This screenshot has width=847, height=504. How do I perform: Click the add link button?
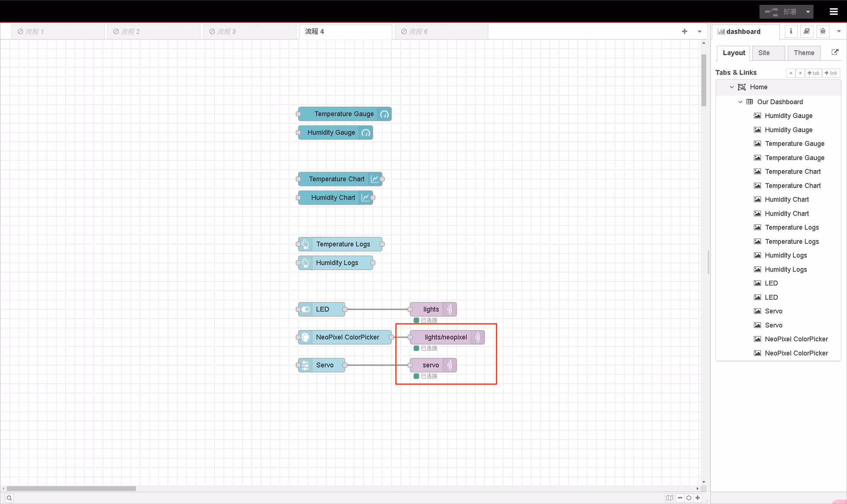click(x=831, y=73)
